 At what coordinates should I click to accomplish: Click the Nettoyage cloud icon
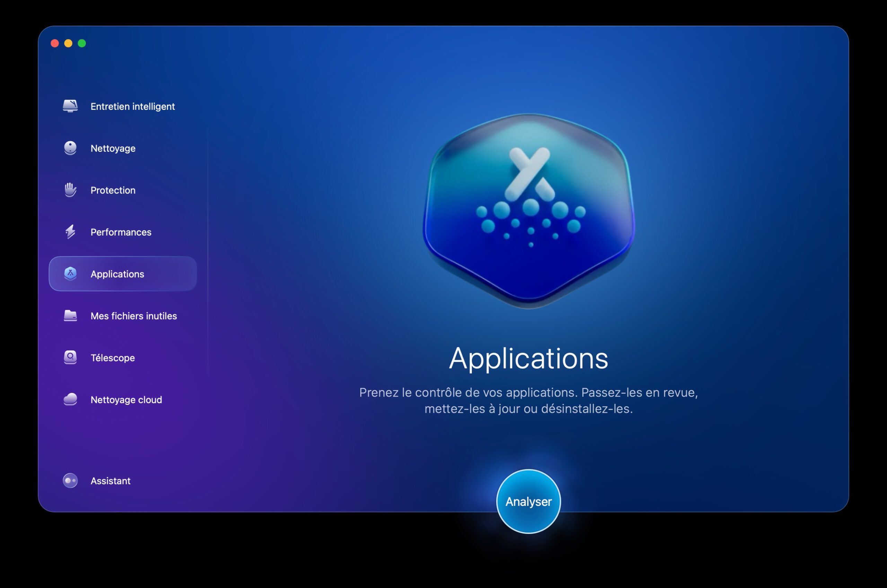pos(70,399)
